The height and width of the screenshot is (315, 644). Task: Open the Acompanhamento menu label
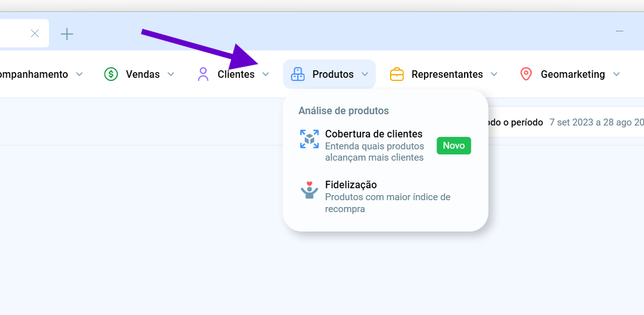click(x=34, y=75)
